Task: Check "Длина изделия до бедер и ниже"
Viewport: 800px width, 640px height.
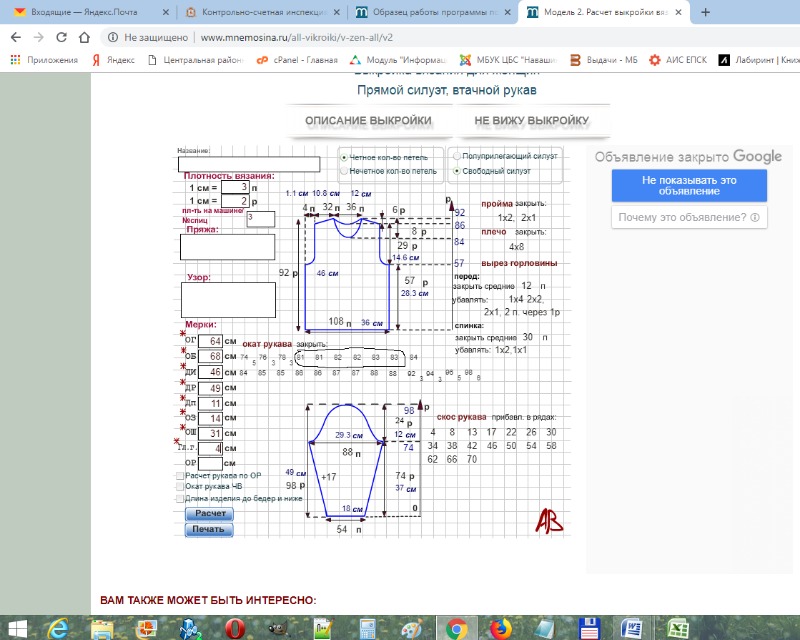Action: [x=180, y=498]
